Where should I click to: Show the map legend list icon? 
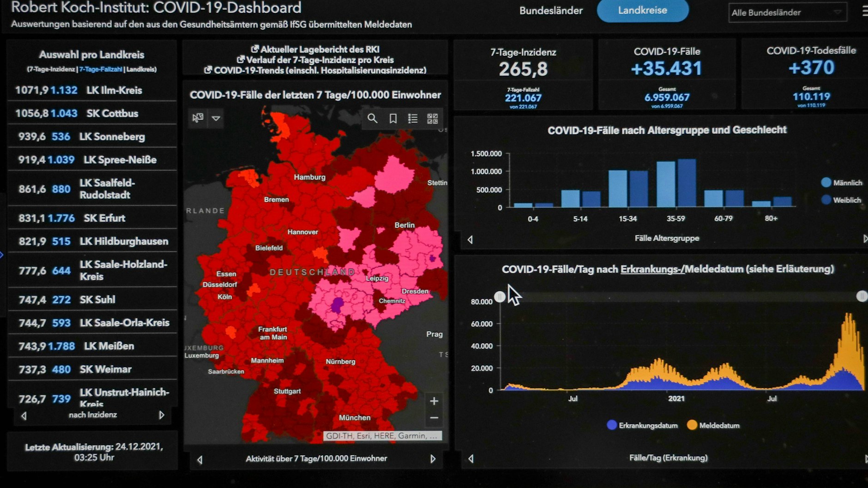click(413, 119)
